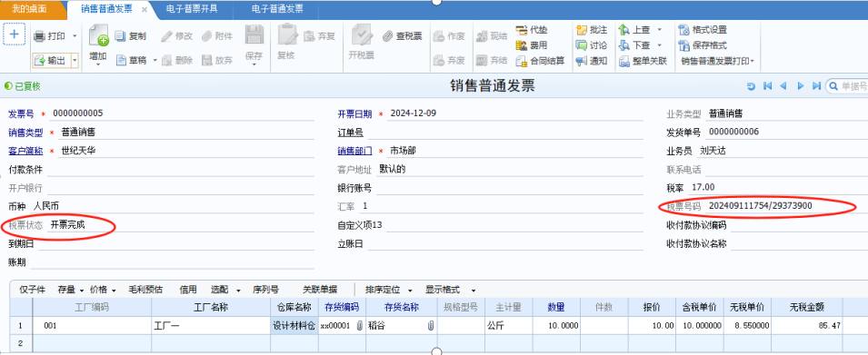Go to the next record arrow
Image resolution: width=868 pixels, height=355 pixels.
(800, 86)
